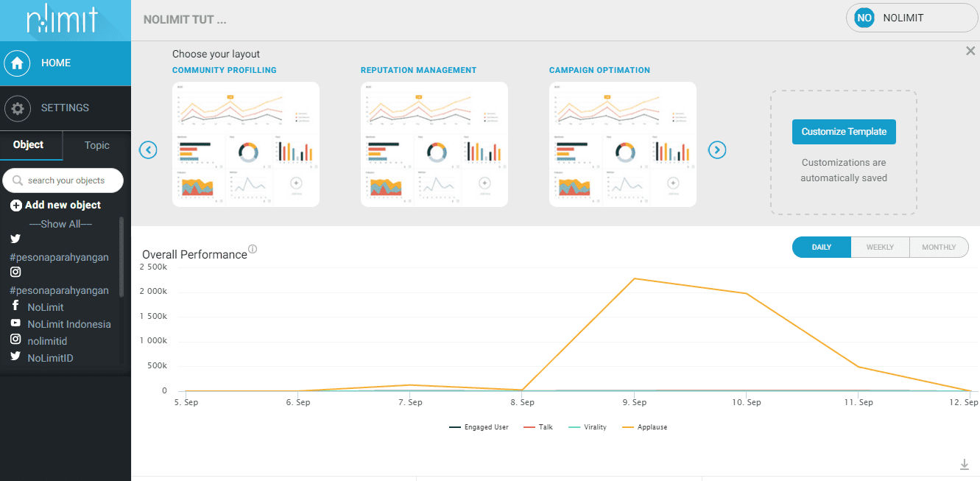Screen dimensions: 980x481
Task: Select the Object tab
Action: pos(31,145)
